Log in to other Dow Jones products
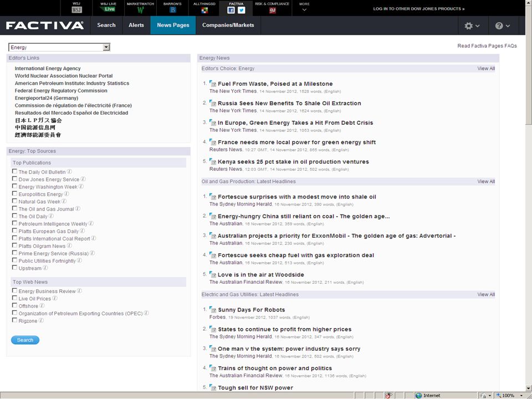 419,9
